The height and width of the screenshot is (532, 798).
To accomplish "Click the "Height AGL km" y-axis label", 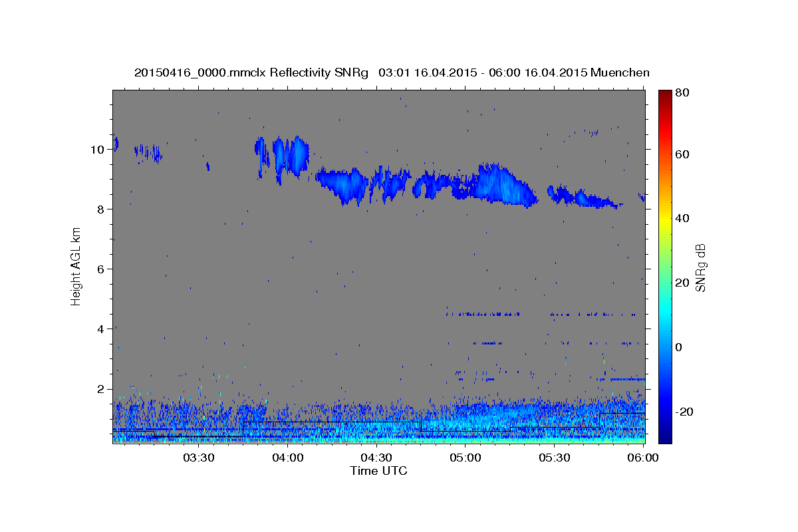I will click(x=76, y=267).
